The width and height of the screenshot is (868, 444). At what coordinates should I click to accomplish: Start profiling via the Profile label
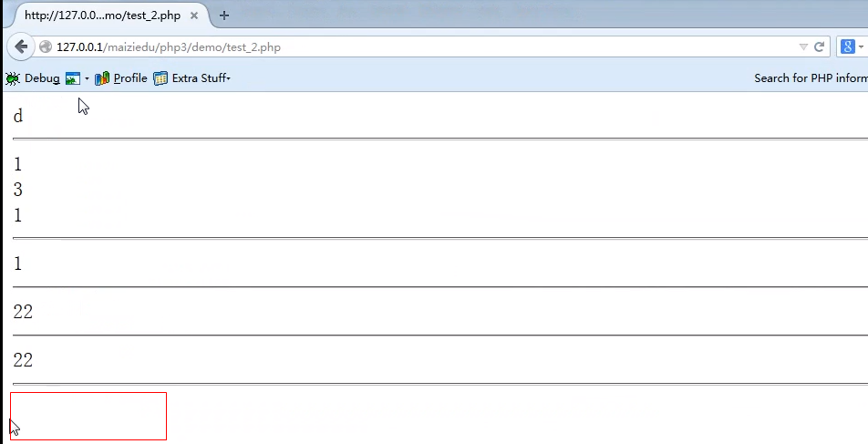coord(130,78)
